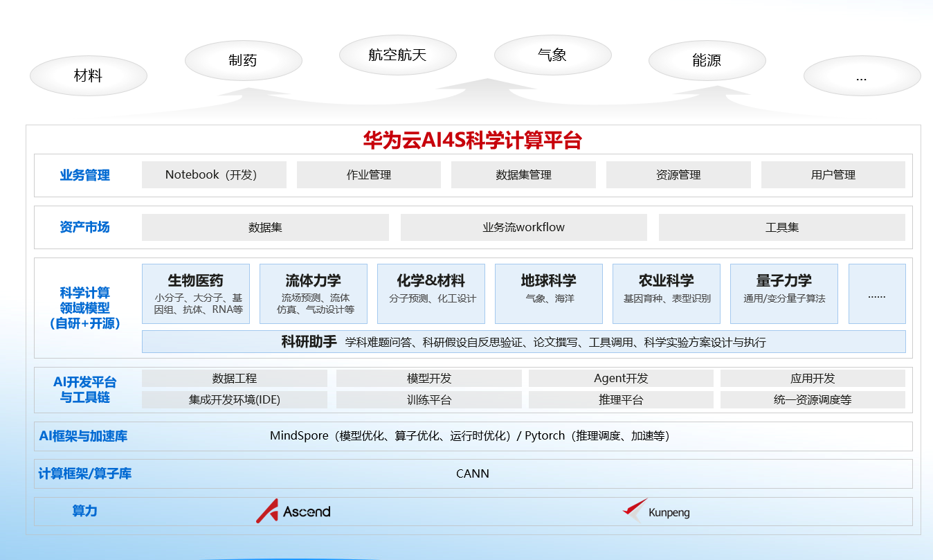Select the 生物医药 model card
Screen dimensions: 933x560
tap(196, 293)
